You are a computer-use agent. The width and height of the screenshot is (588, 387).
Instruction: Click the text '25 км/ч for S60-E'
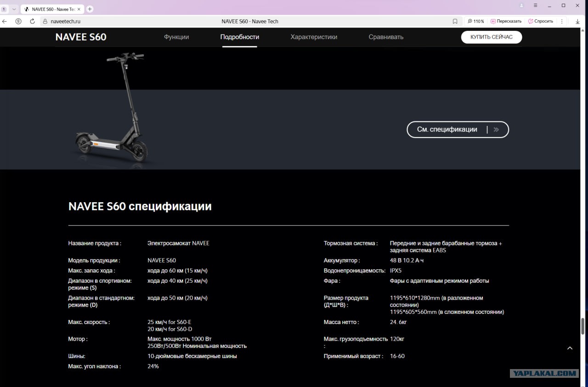coord(170,322)
